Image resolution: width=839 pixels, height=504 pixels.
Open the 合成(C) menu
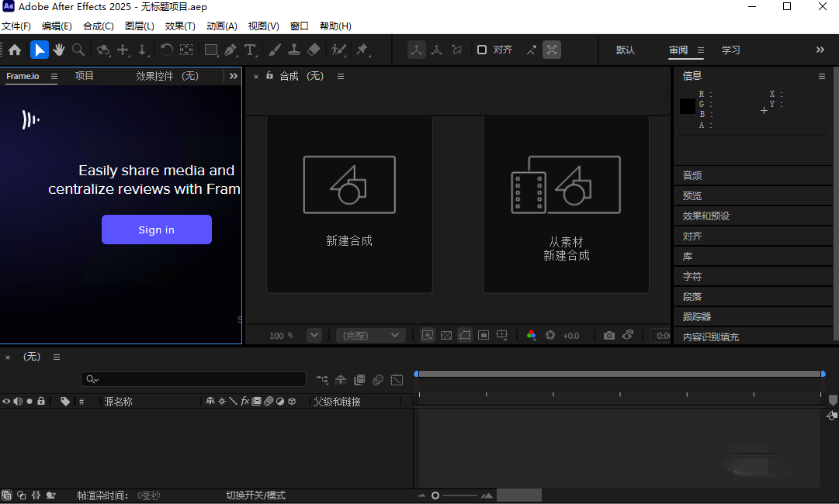click(99, 26)
